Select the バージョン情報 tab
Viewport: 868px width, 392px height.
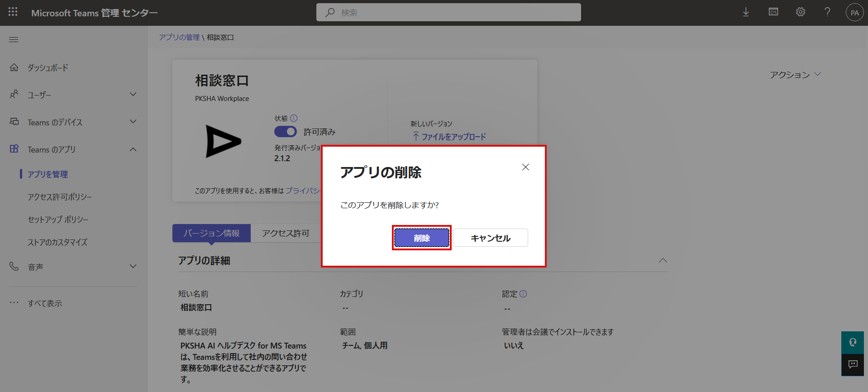[x=211, y=233]
